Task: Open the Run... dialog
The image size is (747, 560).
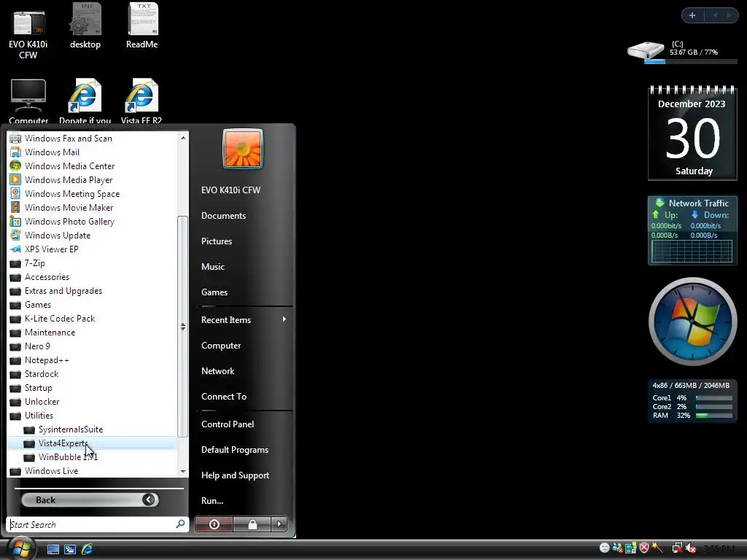Action: pyautogui.click(x=212, y=501)
